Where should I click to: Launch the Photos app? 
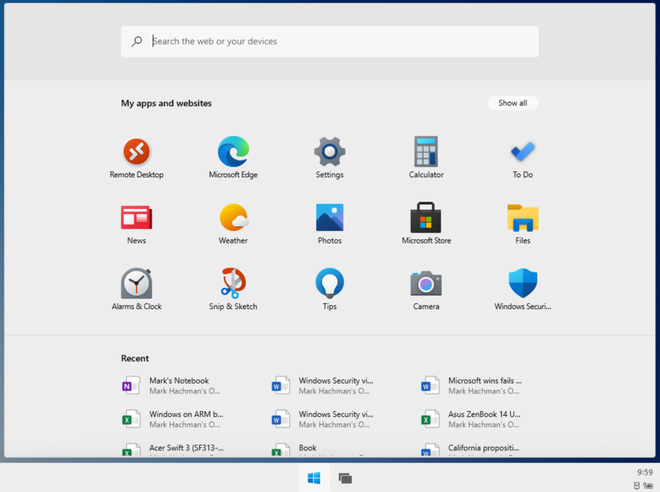329,219
